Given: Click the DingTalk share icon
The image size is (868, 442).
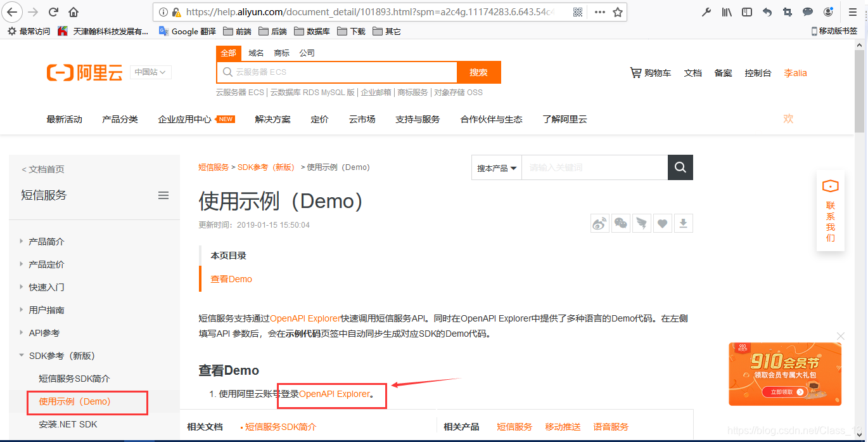Looking at the screenshot, I should 642,223.
